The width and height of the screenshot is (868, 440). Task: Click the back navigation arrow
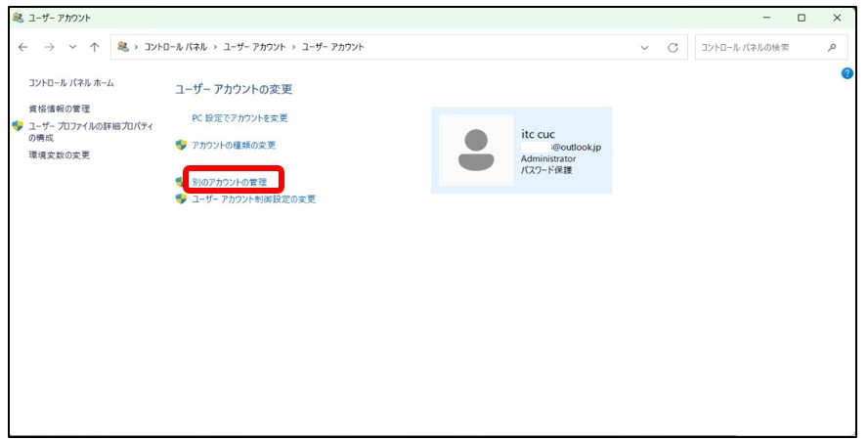(23, 47)
